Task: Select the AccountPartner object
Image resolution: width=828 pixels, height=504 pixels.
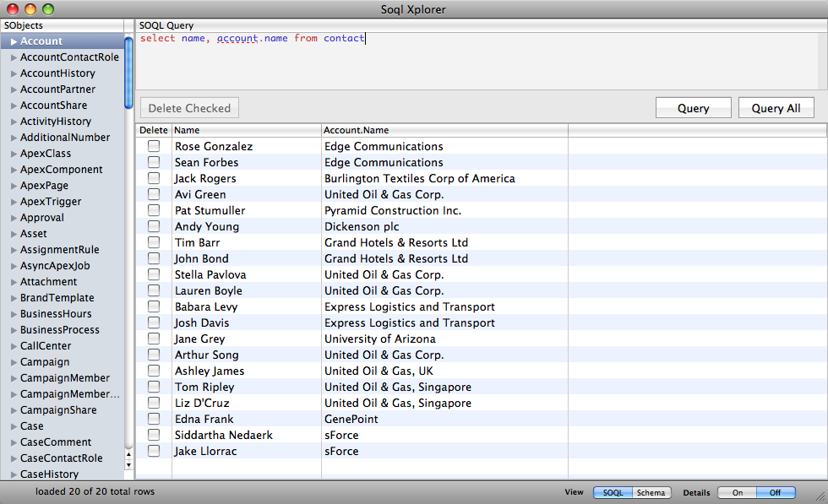Action: [x=57, y=89]
